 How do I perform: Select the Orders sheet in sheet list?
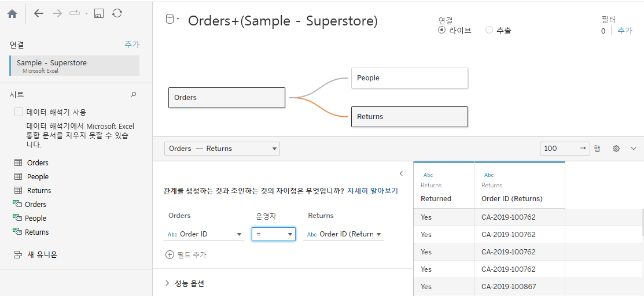click(38, 162)
